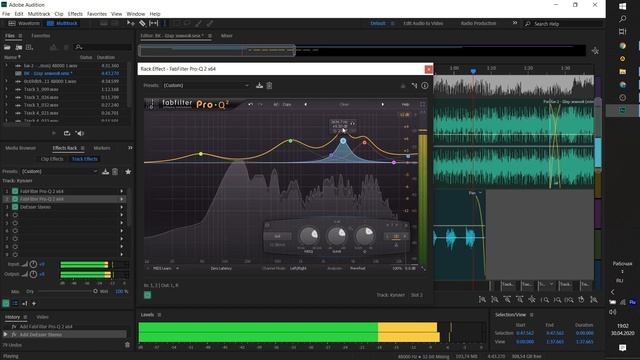Toggle power for second FabFilter Pro-Q 2 slot
Screen dimensions: 640x360
tap(15, 199)
